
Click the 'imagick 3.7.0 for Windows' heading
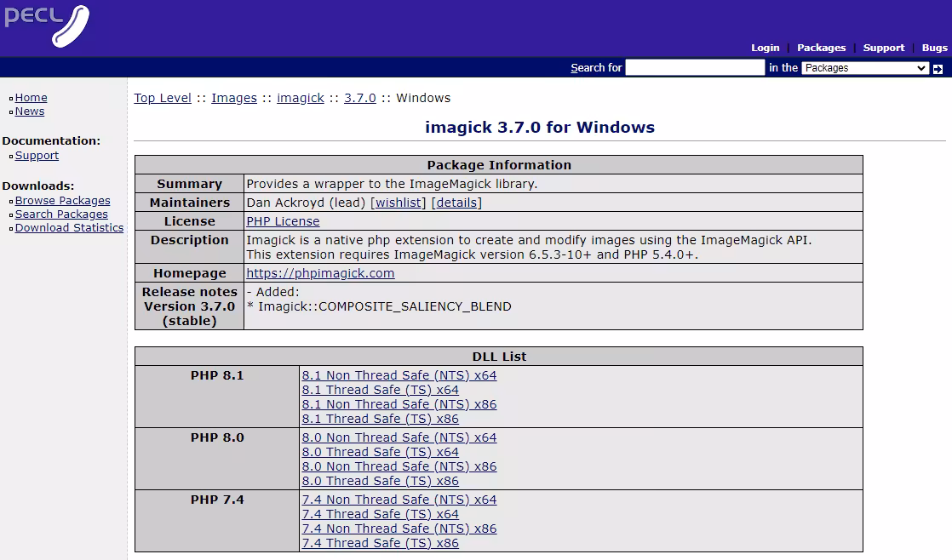(x=540, y=128)
